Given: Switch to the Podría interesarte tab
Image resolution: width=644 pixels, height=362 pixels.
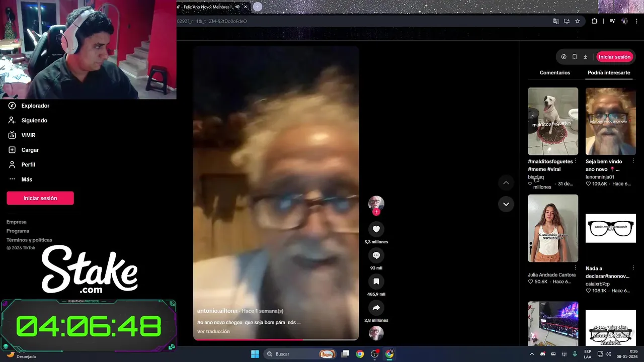Looking at the screenshot, I should coord(609,73).
